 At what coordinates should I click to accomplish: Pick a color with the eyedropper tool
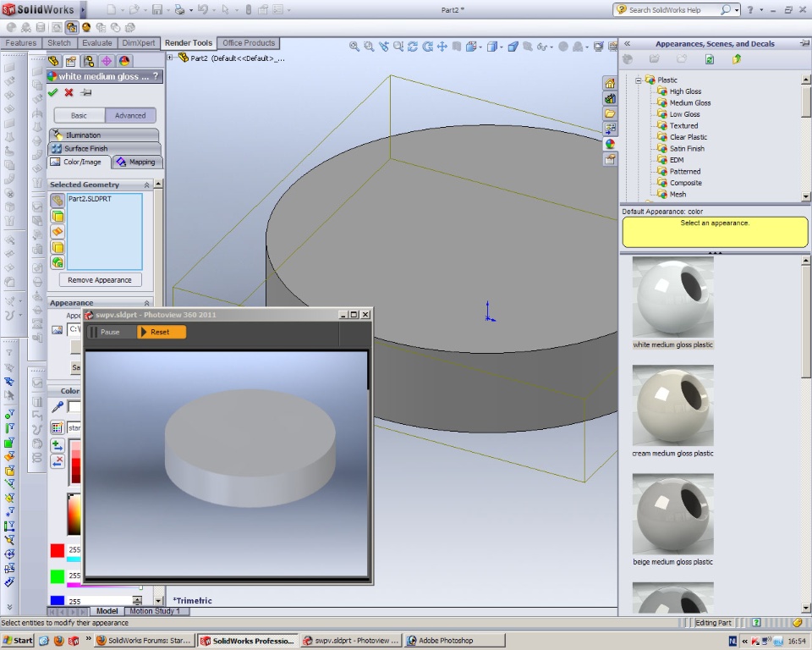[x=57, y=407]
